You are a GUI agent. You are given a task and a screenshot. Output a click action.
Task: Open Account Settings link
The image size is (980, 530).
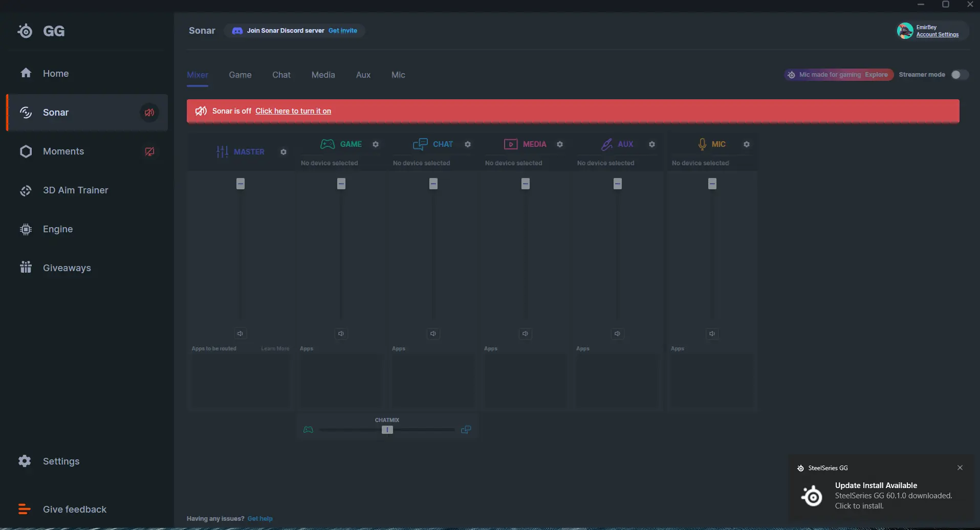click(x=938, y=35)
